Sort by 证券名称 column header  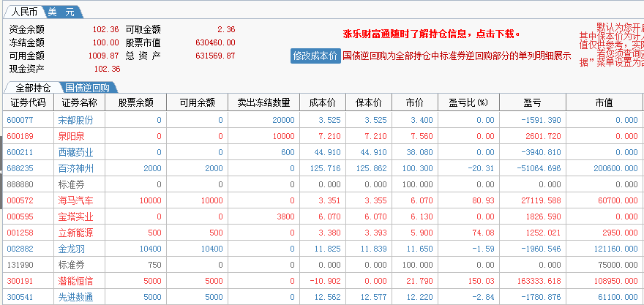79,102
